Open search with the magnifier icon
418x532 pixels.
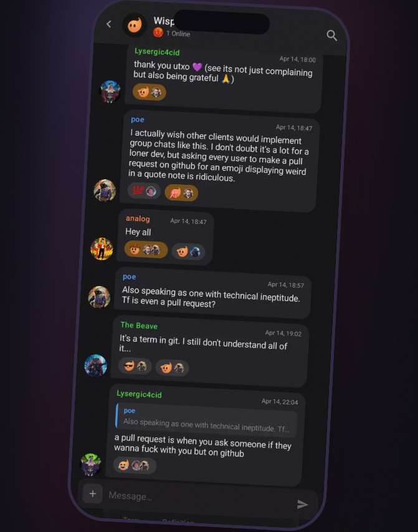pyautogui.click(x=332, y=35)
